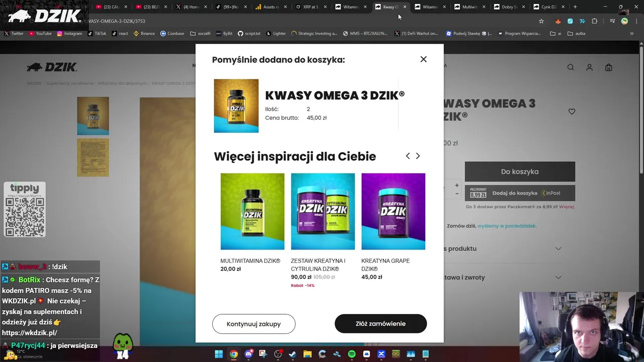Screen dimensions: 644x362
Task: Click the page vertical scrollbar
Action: 641,111
